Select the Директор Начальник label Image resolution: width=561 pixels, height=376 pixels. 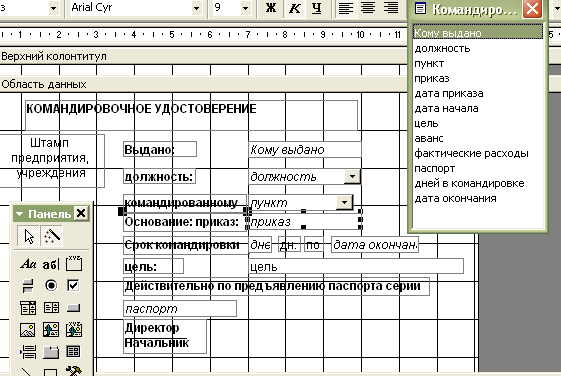(x=165, y=336)
